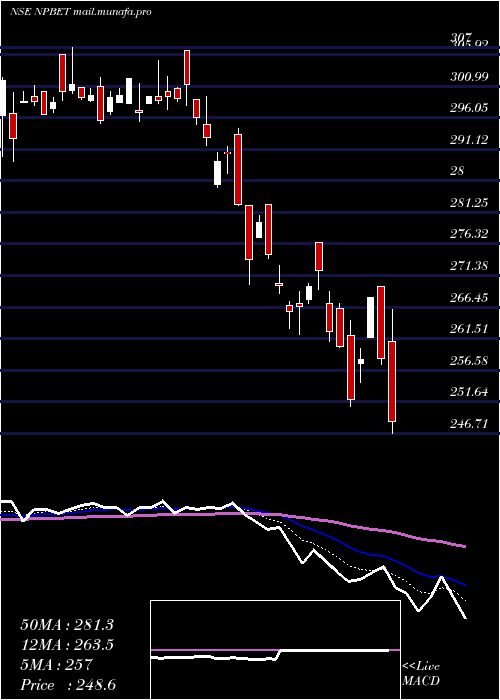The image size is (500, 700).
Task: Select the 296.05 price axis label
Action: (x=469, y=108)
